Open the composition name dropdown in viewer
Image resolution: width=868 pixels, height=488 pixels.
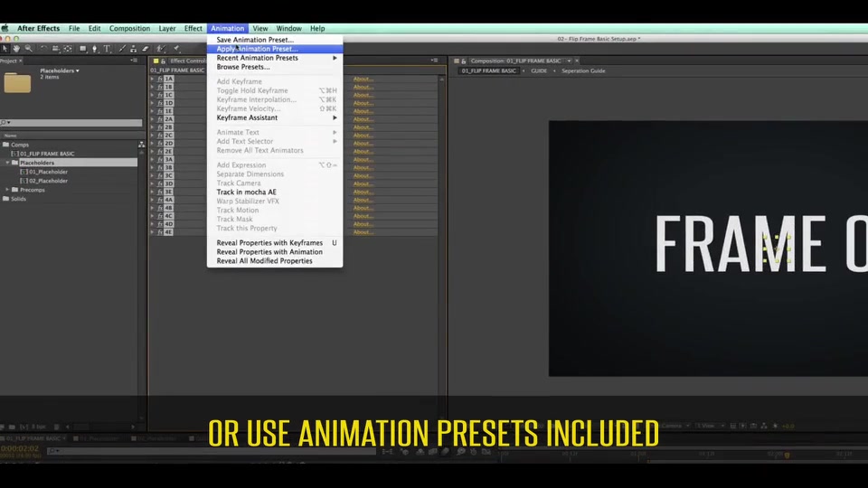569,61
